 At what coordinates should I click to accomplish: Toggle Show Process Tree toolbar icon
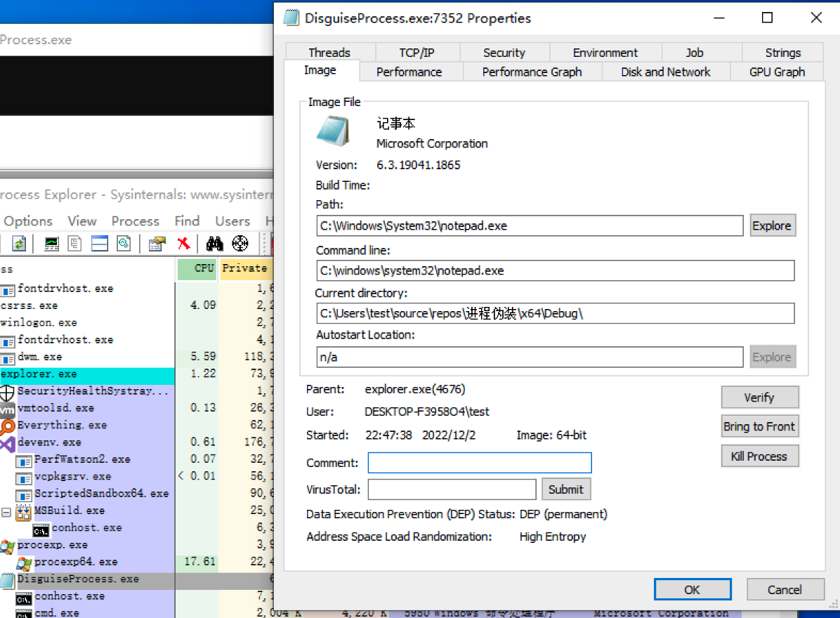pyautogui.click(x=75, y=244)
